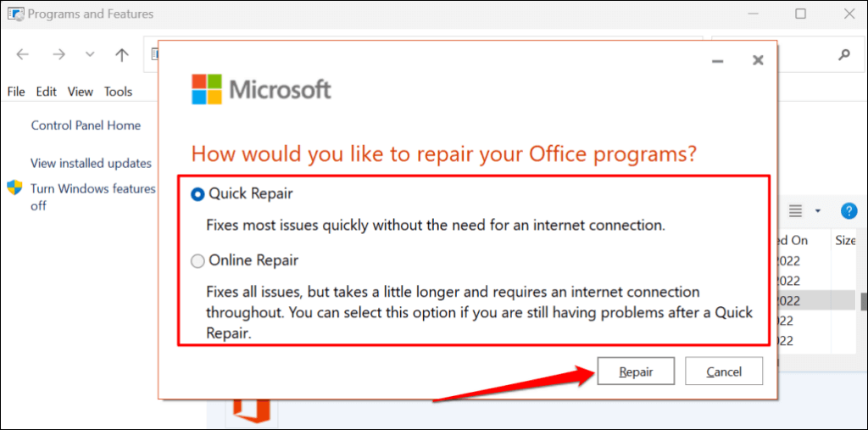Click the view layout list icon
Image resolution: width=868 pixels, height=430 pixels.
[x=795, y=210]
